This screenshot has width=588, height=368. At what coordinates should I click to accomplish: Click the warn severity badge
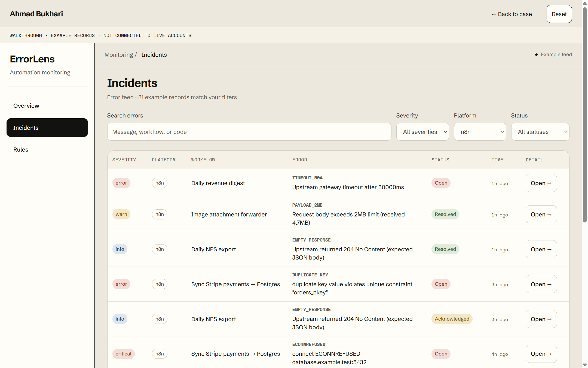(x=121, y=214)
